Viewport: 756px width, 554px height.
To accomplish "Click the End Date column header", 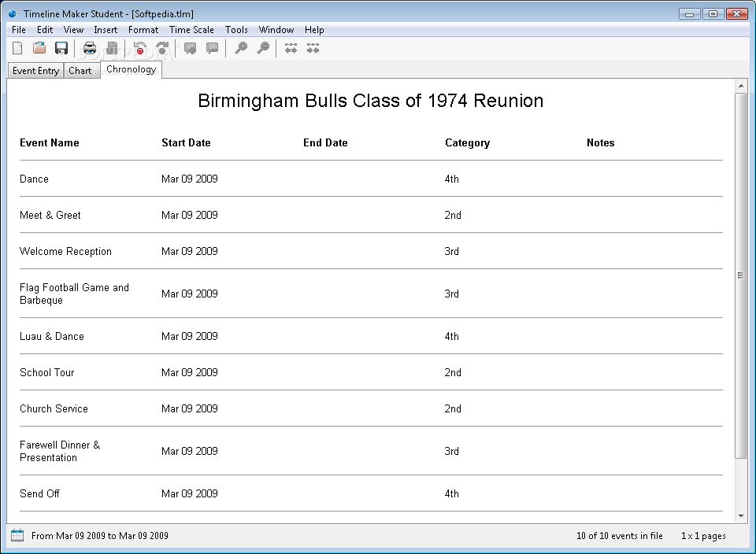I will pyautogui.click(x=325, y=142).
